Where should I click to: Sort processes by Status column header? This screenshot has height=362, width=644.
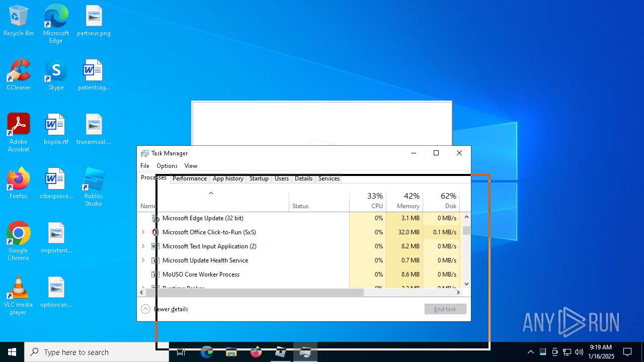319,201
